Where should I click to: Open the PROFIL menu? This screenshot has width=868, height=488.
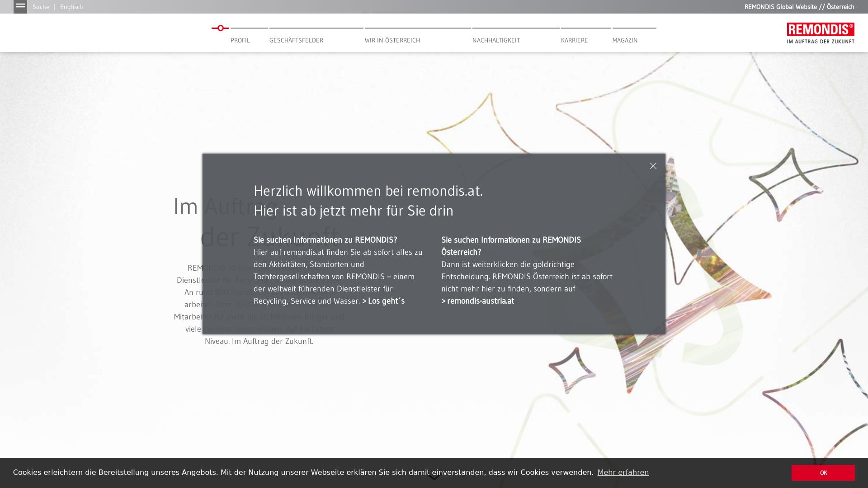[240, 40]
